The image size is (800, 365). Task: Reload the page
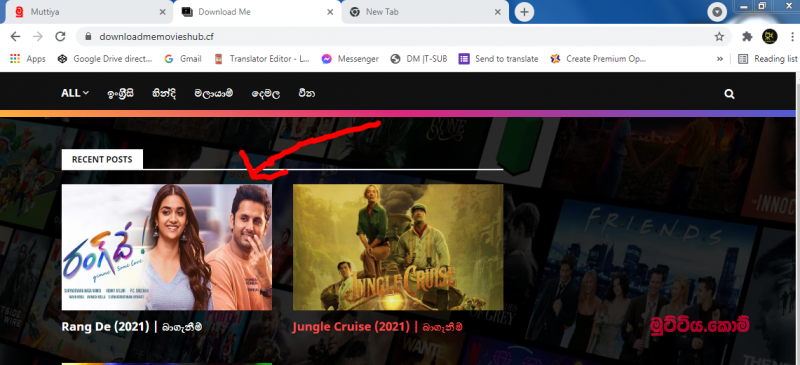tap(60, 37)
